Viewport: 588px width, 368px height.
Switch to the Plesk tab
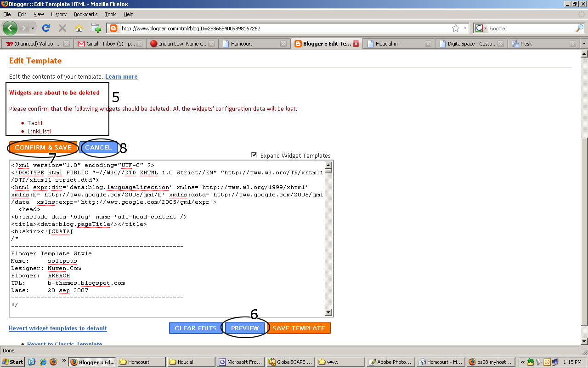pos(543,44)
